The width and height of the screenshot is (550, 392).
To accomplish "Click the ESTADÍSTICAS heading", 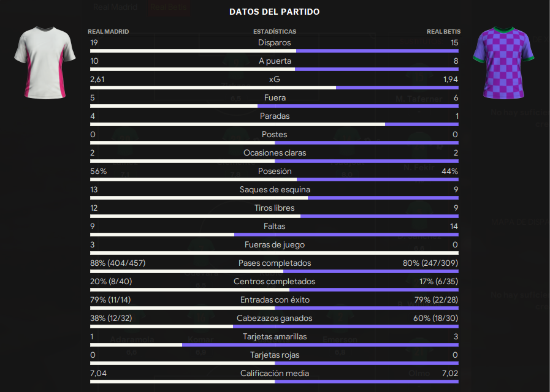I will click(x=275, y=31).
